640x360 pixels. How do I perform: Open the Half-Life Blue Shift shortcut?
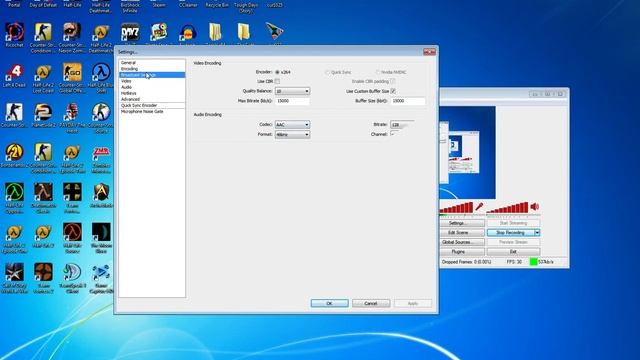pyautogui.click(x=101, y=78)
